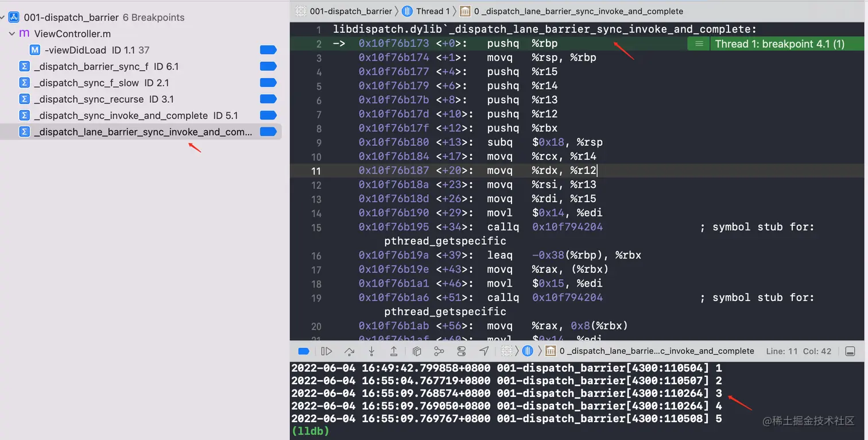Viewport: 868px width, 440px height.
Task: Click the sigma icon beside _dispatch_sync_recurse
Action: click(x=25, y=99)
